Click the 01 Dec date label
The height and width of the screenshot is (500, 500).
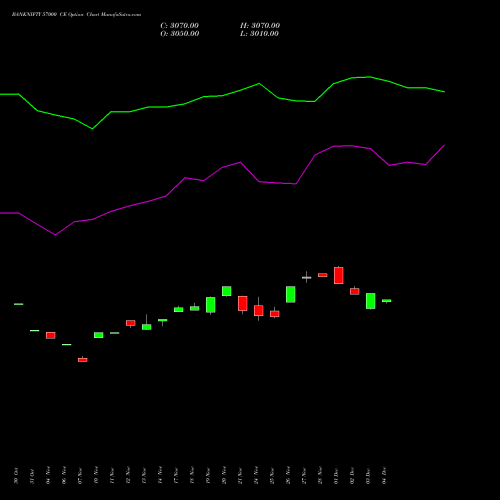coord(336,476)
